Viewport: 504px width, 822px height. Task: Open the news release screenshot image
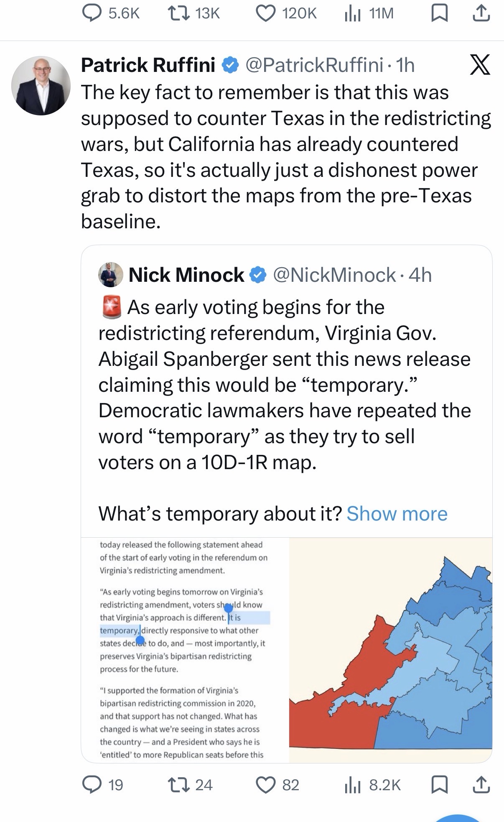tap(184, 649)
